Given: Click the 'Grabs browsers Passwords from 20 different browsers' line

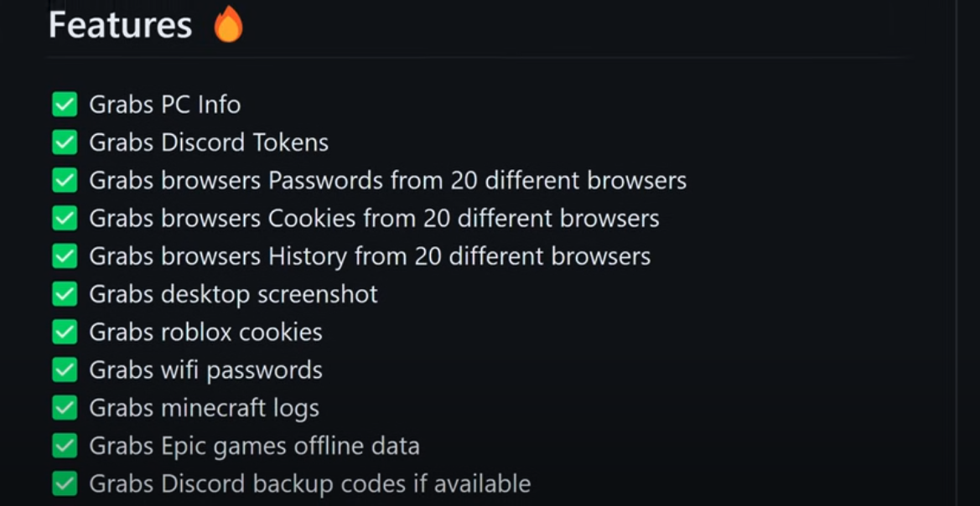Looking at the screenshot, I should point(387,180).
